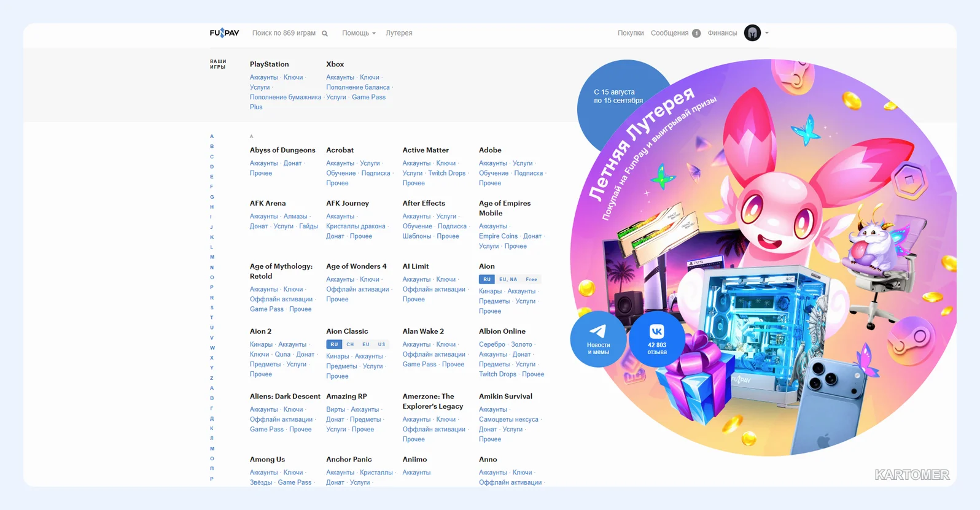Open Among Us Звёзды link
This screenshot has width=980, height=510.
261,482
